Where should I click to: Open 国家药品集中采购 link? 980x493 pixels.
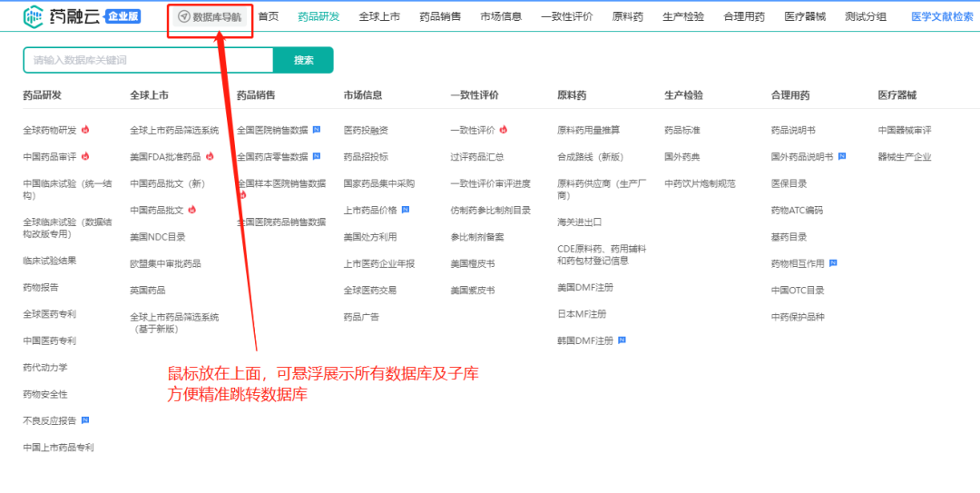(379, 183)
